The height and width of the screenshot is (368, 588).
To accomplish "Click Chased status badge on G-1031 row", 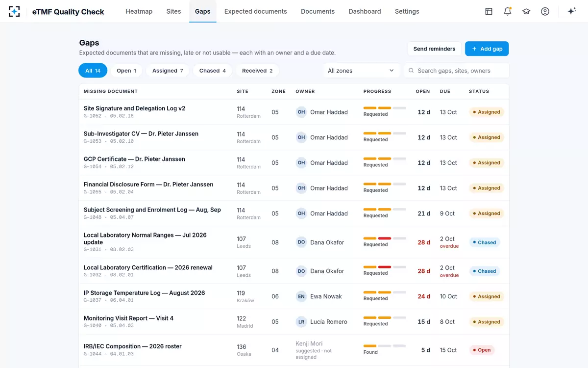I will 484,242.
